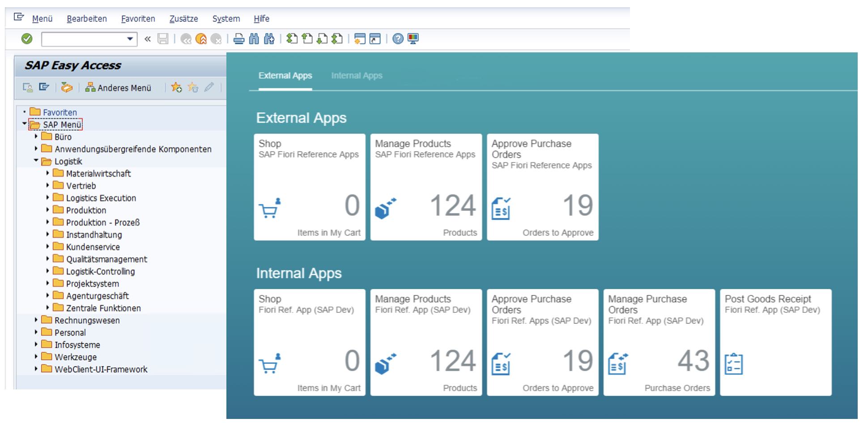Click the Cancel icon with the X
The height and width of the screenshot is (427, 868).
click(x=216, y=39)
